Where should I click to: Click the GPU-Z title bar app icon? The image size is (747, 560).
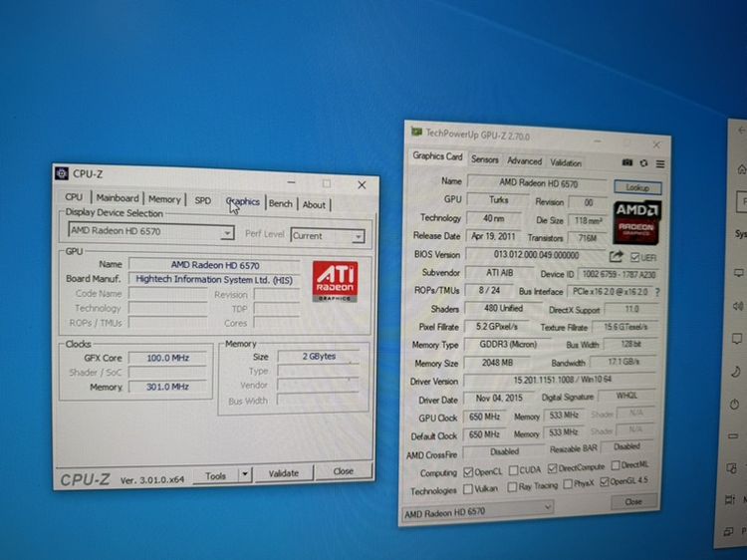[x=416, y=132]
